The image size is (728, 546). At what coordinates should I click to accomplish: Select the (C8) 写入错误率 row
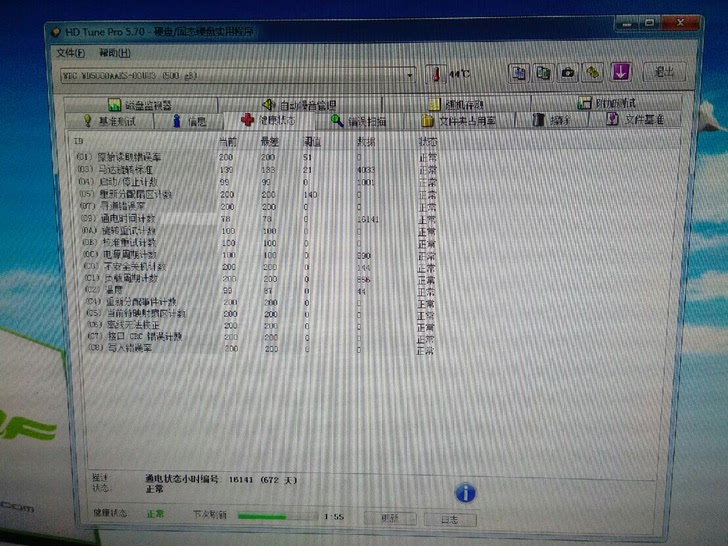[260, 348]
